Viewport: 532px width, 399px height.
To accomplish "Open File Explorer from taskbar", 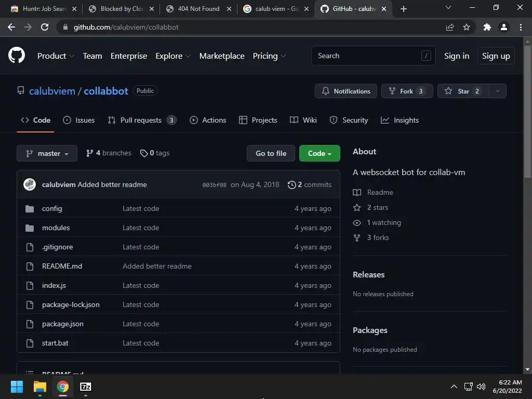I will [39, 387].
